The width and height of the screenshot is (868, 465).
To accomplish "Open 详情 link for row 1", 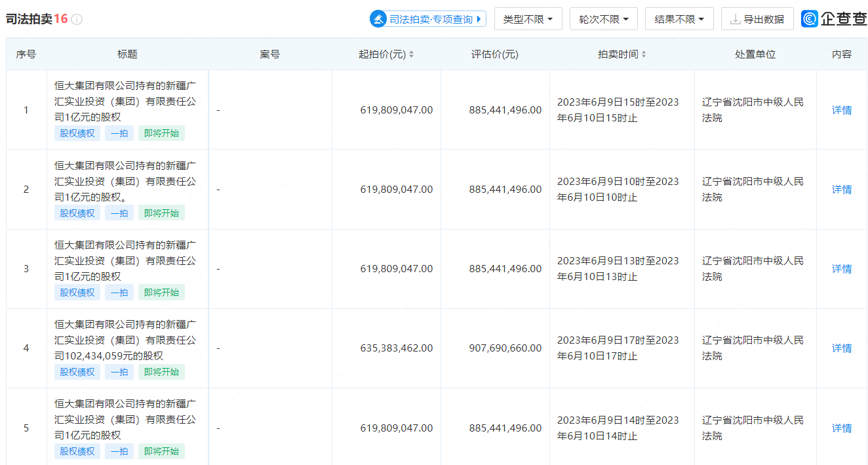I will pos(842,110).
